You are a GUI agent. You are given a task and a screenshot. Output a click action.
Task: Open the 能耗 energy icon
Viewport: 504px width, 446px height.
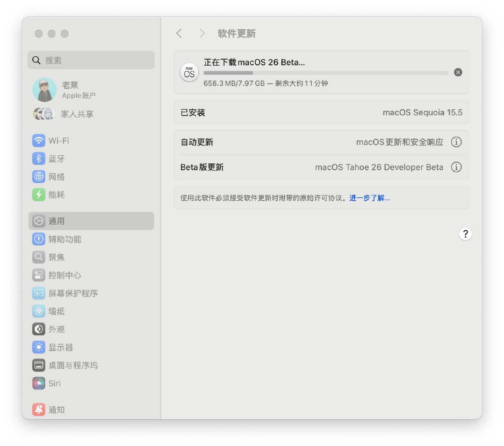(x=39, y=195)
